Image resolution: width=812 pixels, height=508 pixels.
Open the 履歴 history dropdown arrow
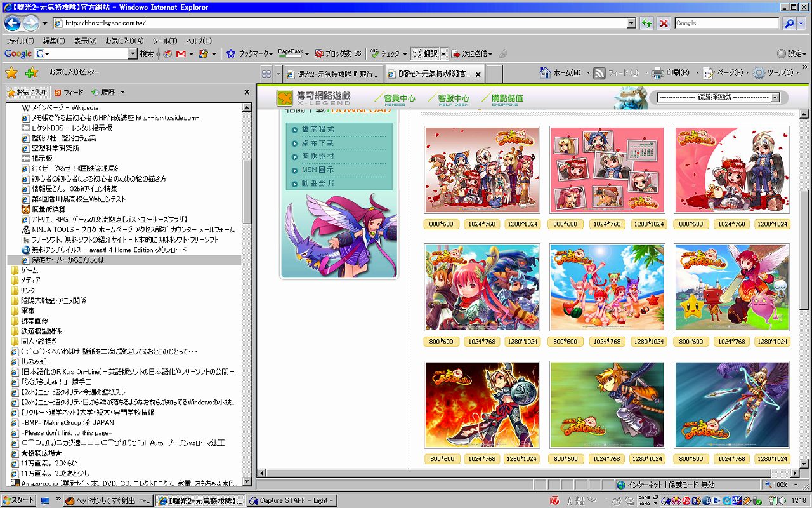[x=122, y=92]
